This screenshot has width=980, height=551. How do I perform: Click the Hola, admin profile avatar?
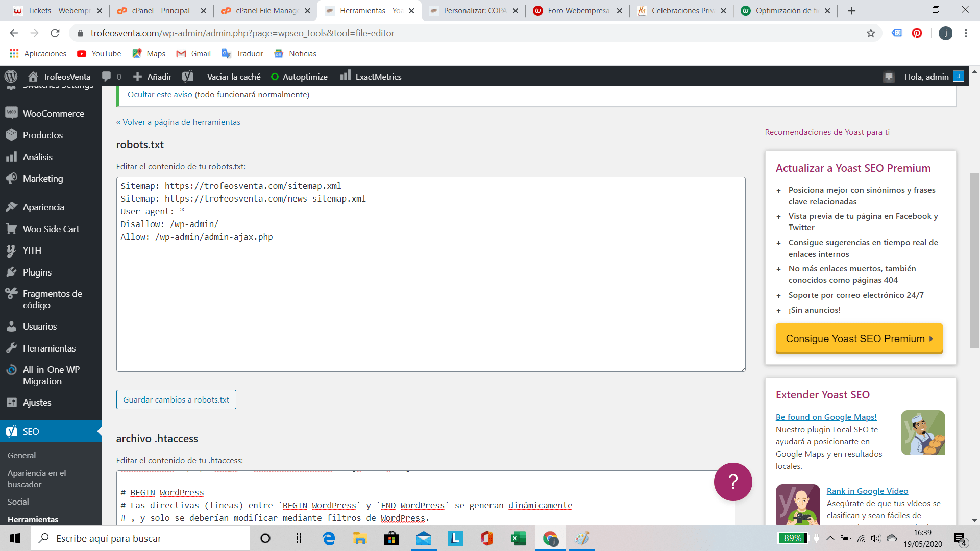pyautogui.click(x=959, y=77)
